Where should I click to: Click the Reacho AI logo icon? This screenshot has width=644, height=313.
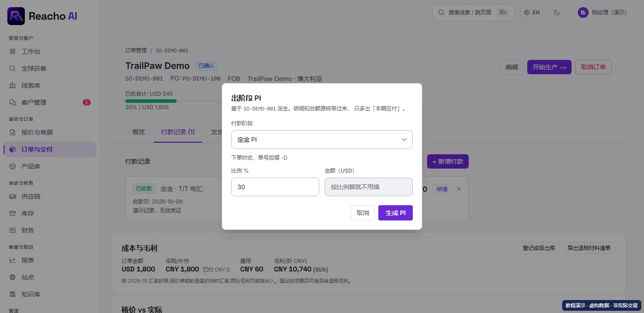(16, 16)
